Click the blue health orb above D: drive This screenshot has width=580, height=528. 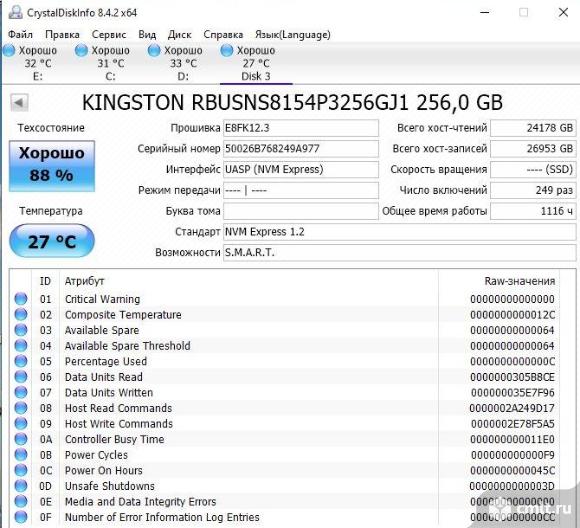(x=154, y=50)
